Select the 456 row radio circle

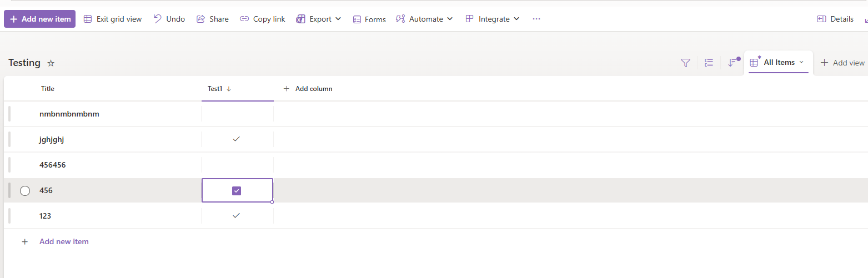[25, 191]
